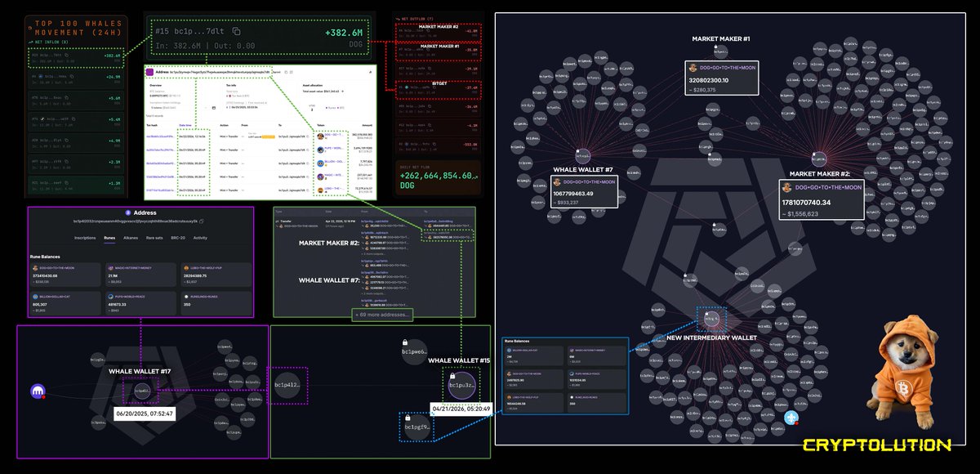Viewport: 980px width, 474px height.
Task: Select the -27.4M Net Outflow row
Action: pos(437,88)
